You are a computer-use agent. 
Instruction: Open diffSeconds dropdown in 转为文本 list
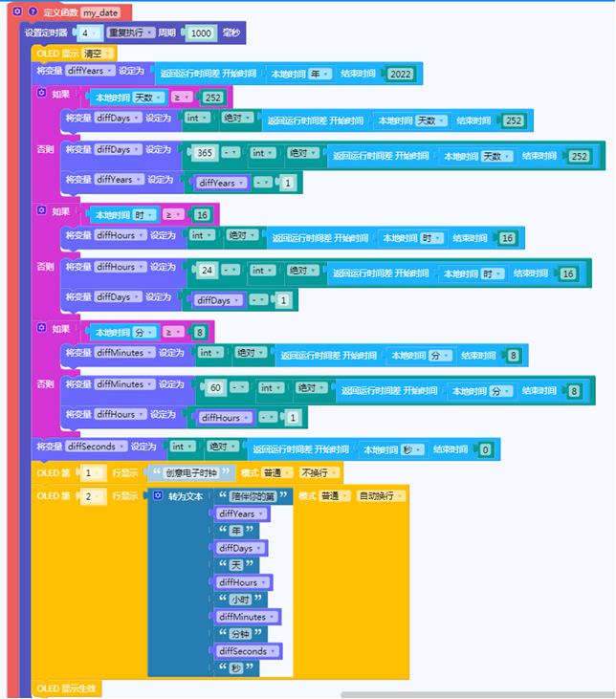coord(248,651)
